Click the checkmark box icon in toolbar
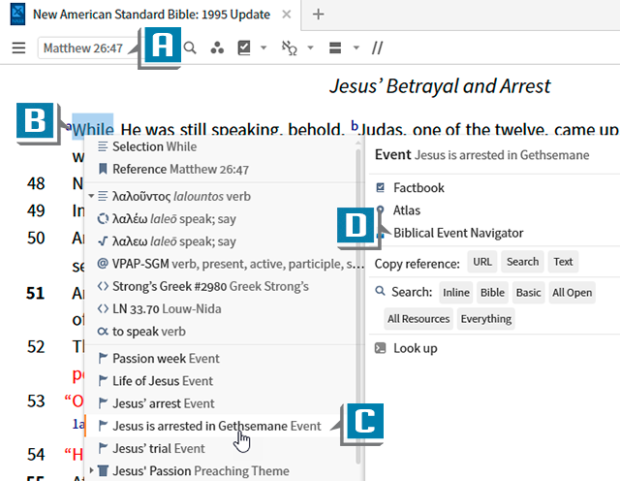620x481 pixels. (x=243, y=47)
